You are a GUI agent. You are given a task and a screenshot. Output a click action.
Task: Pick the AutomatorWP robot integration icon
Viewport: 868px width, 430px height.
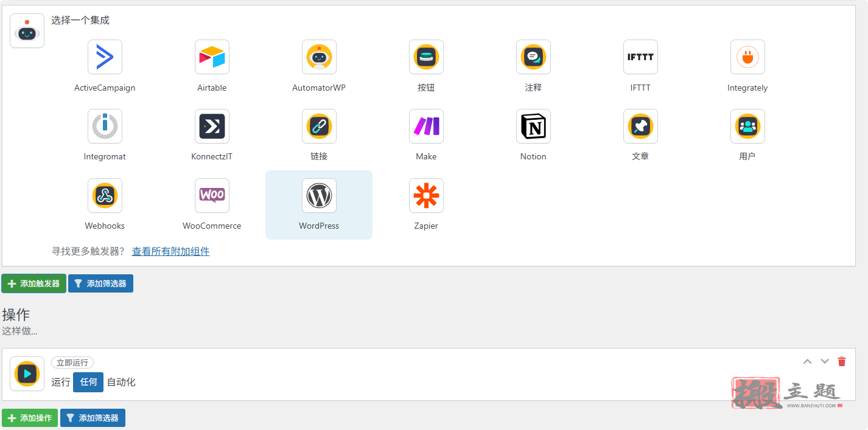pos(319,57)
